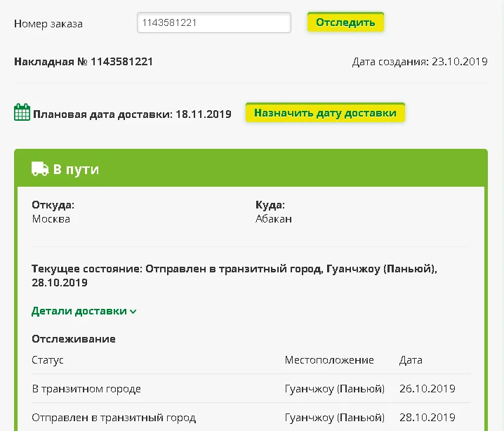
Task: Click the Местоположение column header
Action: pos(329,360)
